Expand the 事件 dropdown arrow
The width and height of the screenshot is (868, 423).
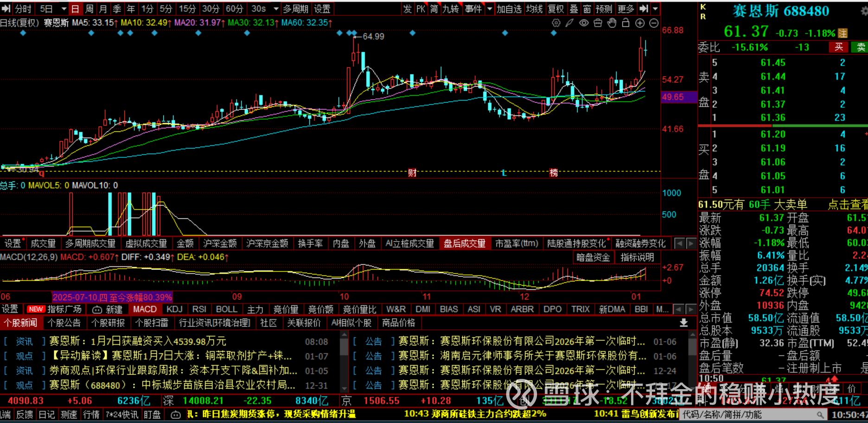click(490, 9)
